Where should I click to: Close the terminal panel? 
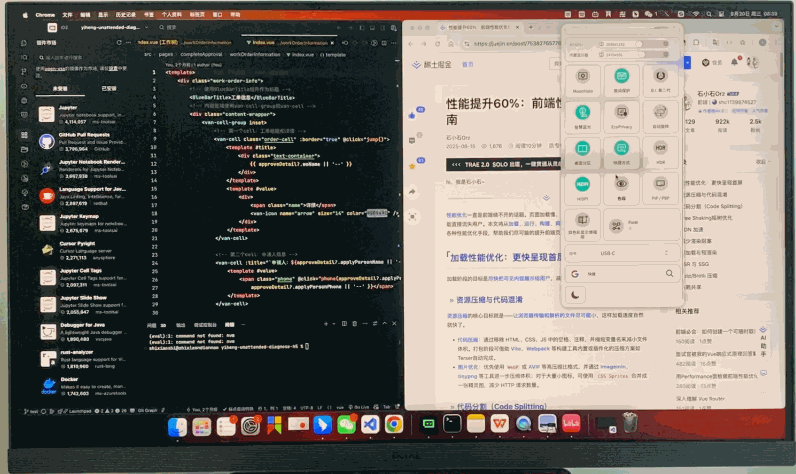[x=394, y=324]
